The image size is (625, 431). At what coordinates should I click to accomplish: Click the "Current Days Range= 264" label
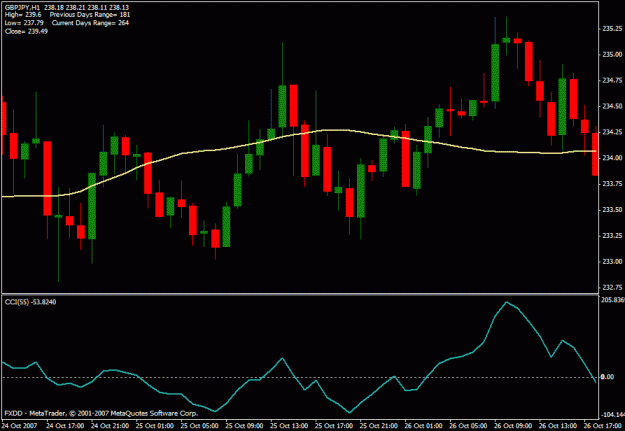90,23
